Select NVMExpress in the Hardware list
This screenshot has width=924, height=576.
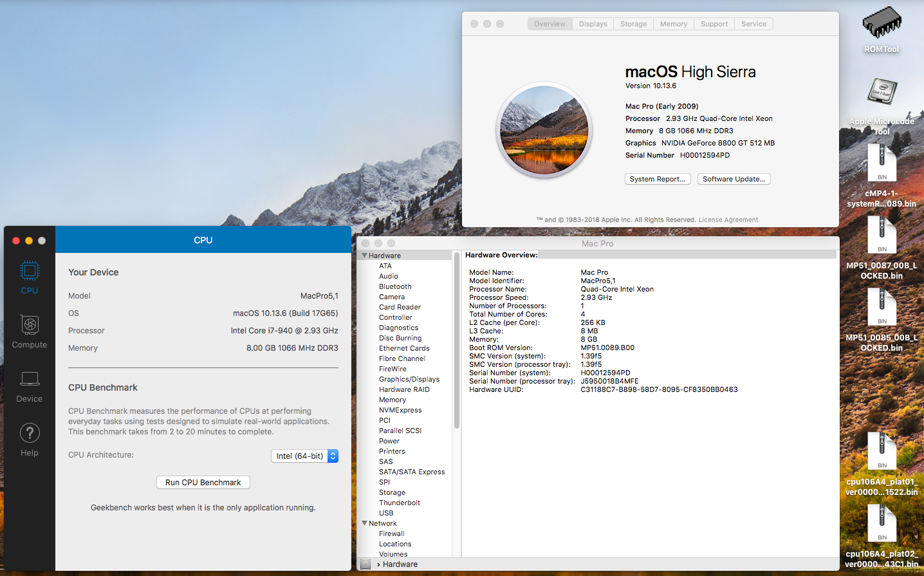pyautogui.click(x=400, y=410)
